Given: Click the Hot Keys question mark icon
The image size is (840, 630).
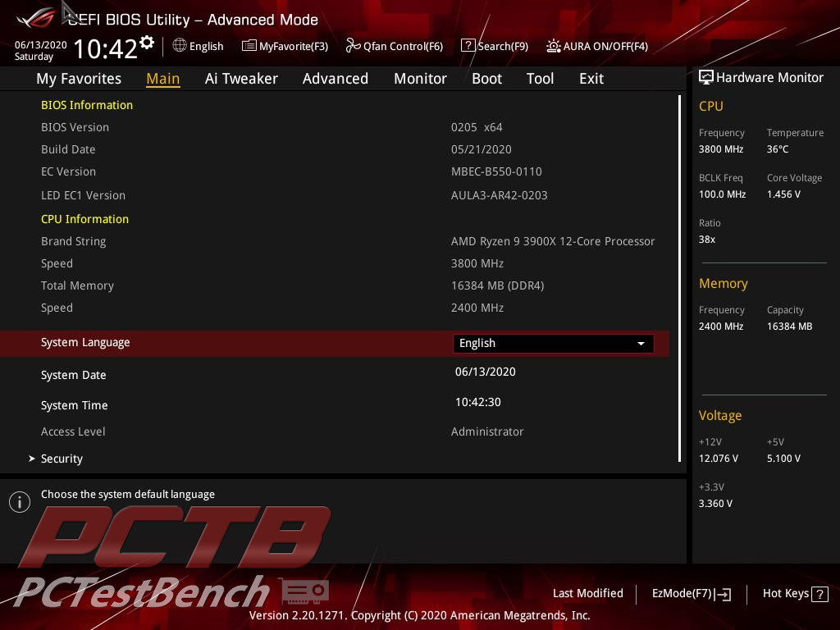Looking at the screenshot, I should pos(819,594).
